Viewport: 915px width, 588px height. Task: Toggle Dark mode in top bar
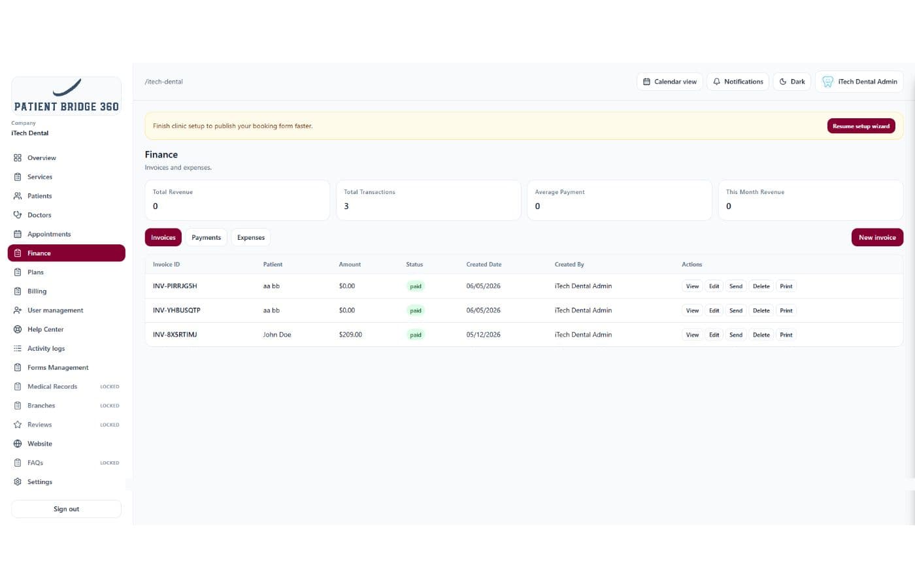pyautogui.click(x=792, y=82)
